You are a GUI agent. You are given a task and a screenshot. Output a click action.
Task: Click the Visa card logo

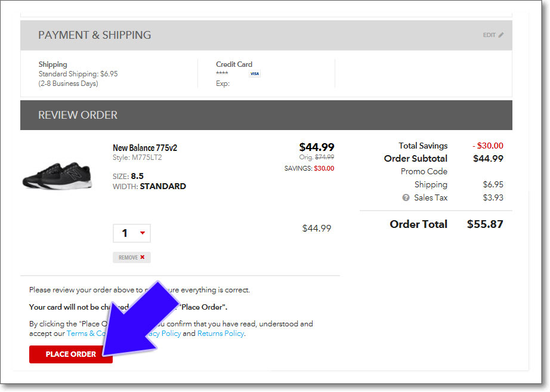tap(255, 74)
